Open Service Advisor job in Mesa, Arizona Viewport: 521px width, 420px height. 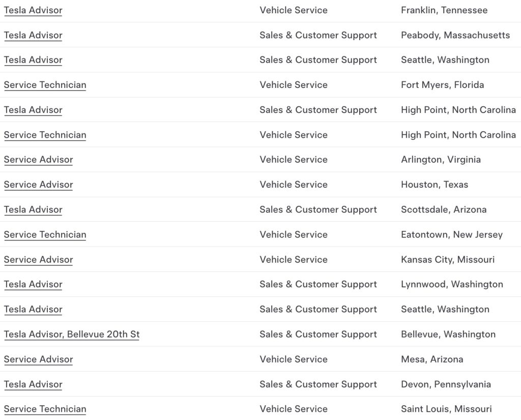point(38,359)
